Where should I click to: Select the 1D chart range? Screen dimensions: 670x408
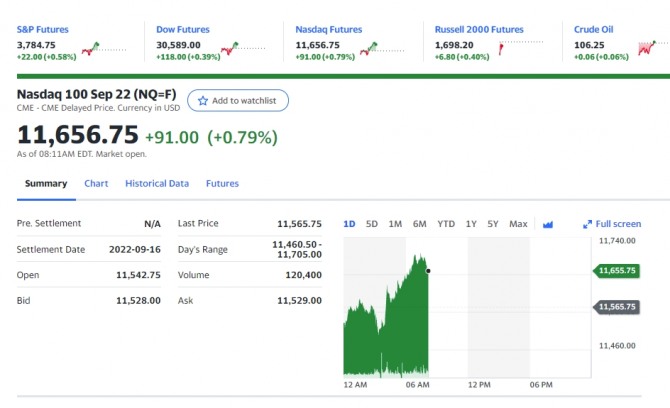[x=349, y=224]
